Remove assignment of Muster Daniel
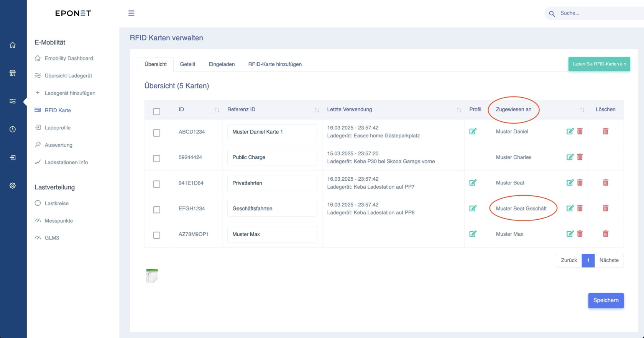The height and width of the screenshot is (338, 644). tap(580, 131)
